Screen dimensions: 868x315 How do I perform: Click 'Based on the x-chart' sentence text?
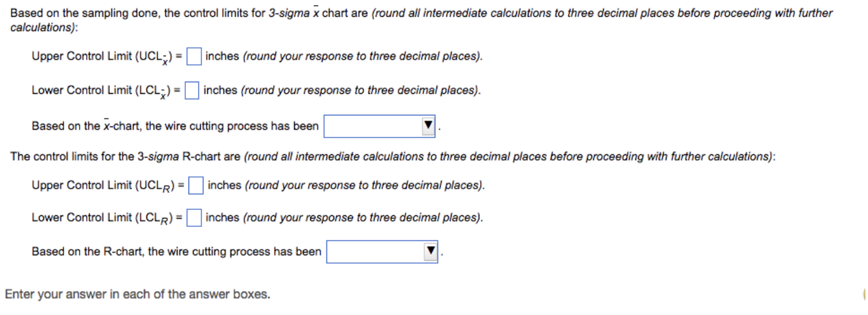pos(175,126)
